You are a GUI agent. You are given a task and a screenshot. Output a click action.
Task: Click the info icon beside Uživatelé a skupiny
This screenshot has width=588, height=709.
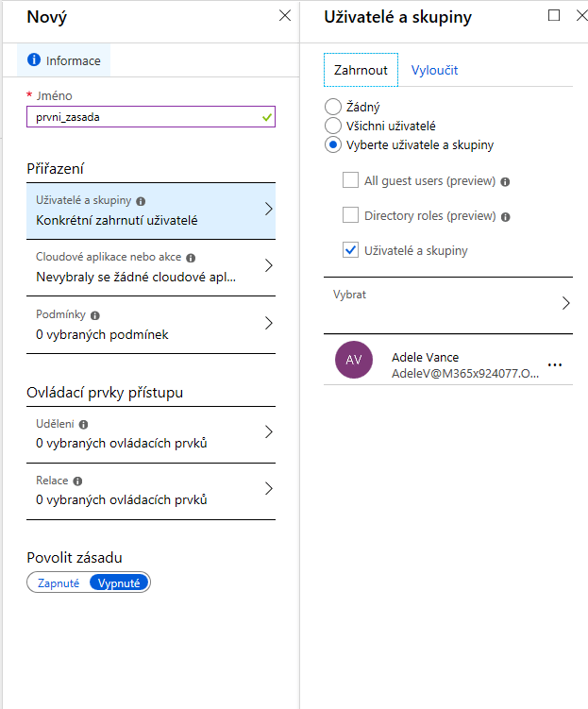pos(141,201)
